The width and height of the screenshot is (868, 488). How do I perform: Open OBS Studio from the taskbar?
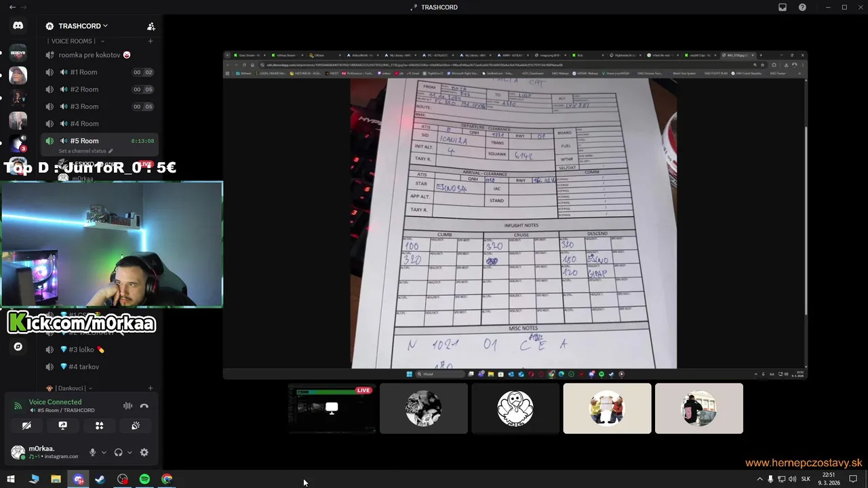[122, 479]
